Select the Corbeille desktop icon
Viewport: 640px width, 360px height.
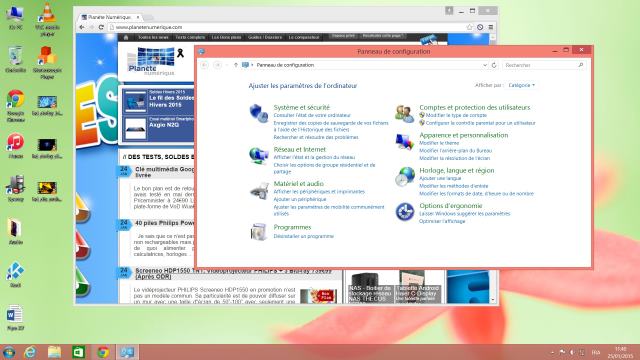tap(16, 60)
